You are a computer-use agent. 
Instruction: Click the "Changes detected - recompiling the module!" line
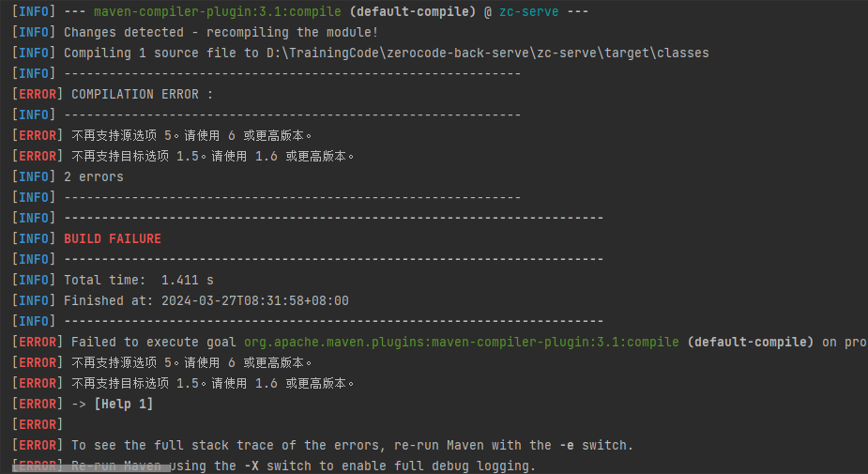(x=221, y=32)
